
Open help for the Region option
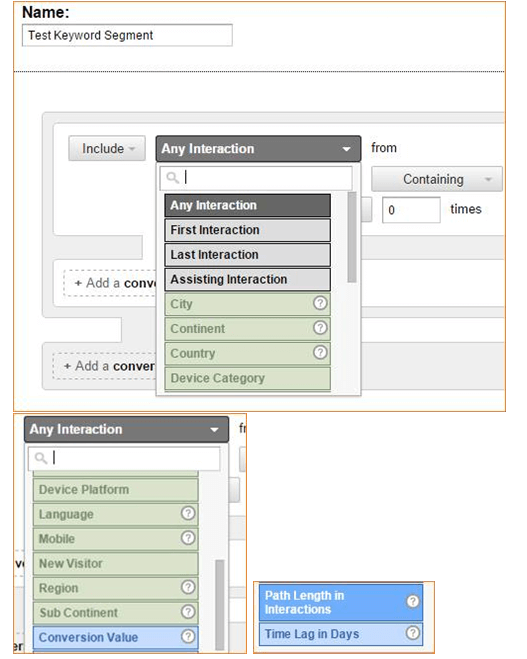click(x=188, y=587)
